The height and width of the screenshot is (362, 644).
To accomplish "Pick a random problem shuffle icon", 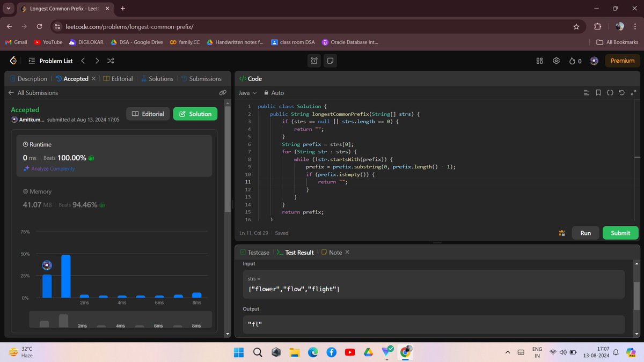I will (x=111, y=61).
